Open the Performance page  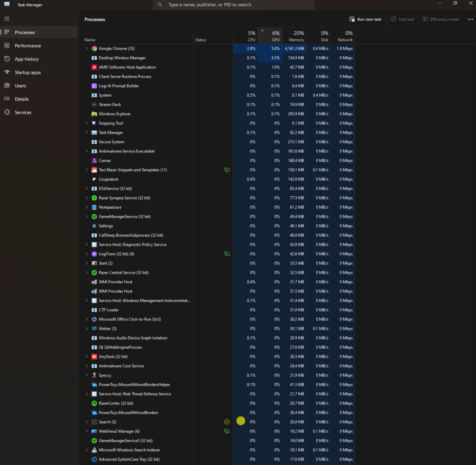click(x=39, y=46)
